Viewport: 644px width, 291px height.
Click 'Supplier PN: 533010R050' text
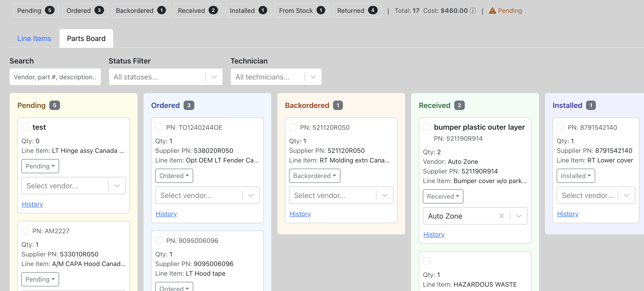point(60,254)
